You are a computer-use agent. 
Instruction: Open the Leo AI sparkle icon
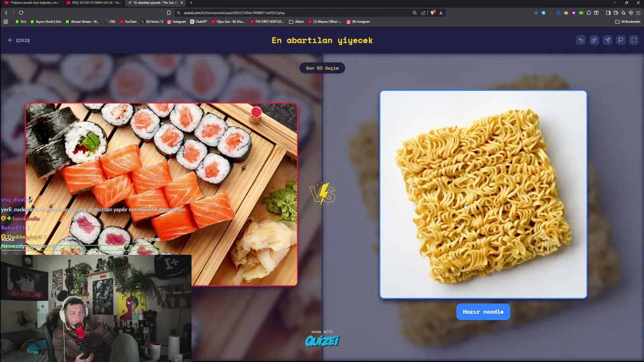623,13
